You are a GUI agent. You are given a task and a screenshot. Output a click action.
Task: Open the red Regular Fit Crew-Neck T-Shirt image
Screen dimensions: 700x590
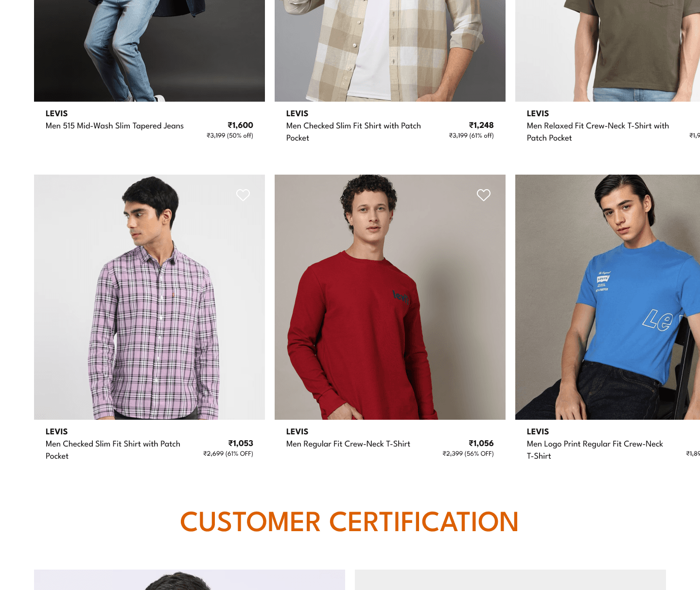[x=390, y=297]
